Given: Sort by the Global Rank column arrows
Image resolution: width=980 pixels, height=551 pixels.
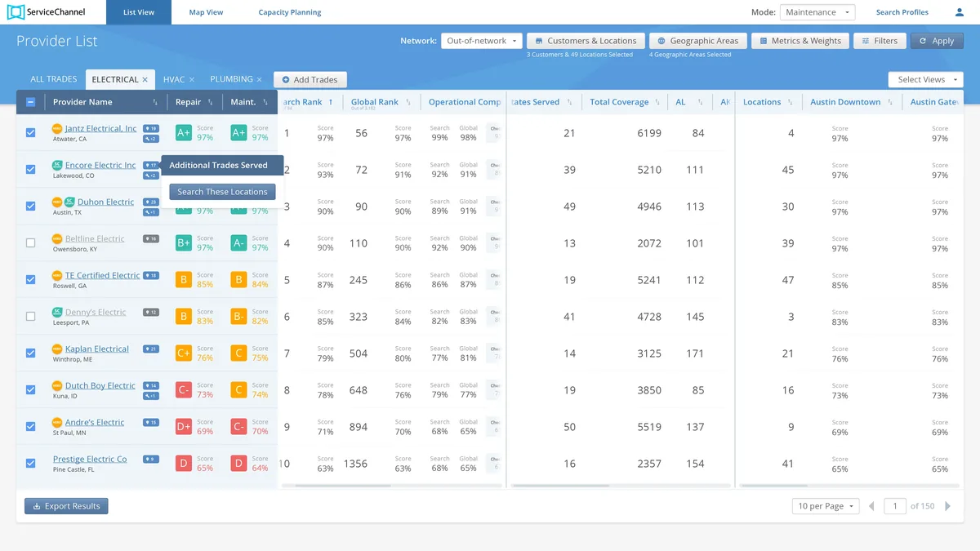Looking at the screenshot, I should point(408,102).
